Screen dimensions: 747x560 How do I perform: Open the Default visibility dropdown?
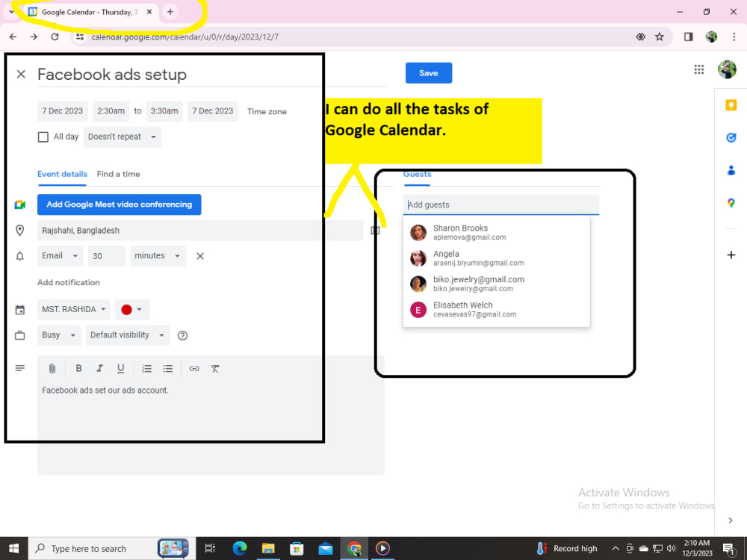127,335
